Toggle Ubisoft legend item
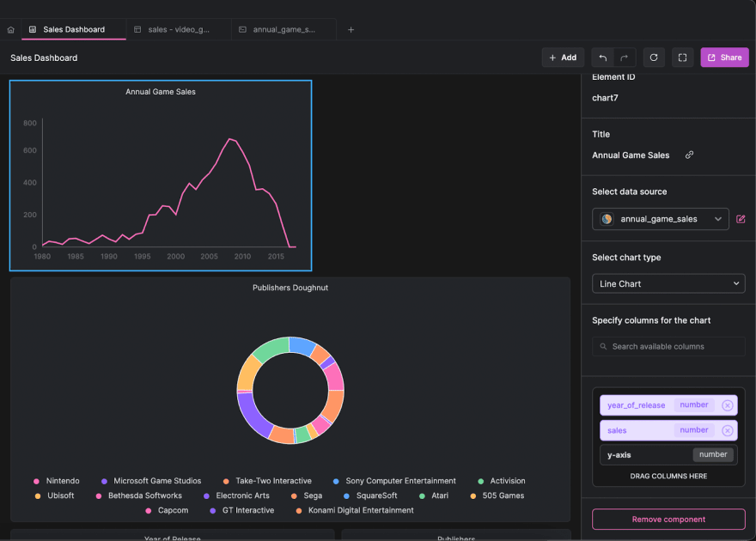756x541 pixels. click(x=54, y=495)
